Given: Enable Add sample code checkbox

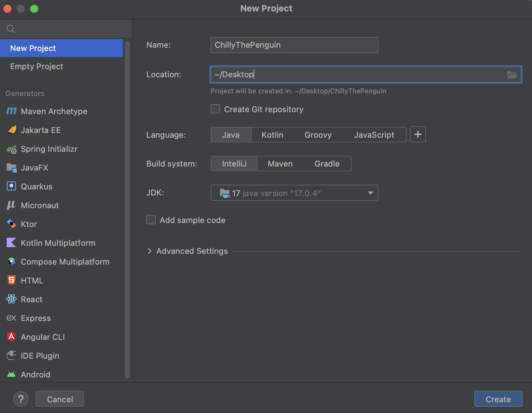Looking at the screenshot, I should (x=151, y=220).
